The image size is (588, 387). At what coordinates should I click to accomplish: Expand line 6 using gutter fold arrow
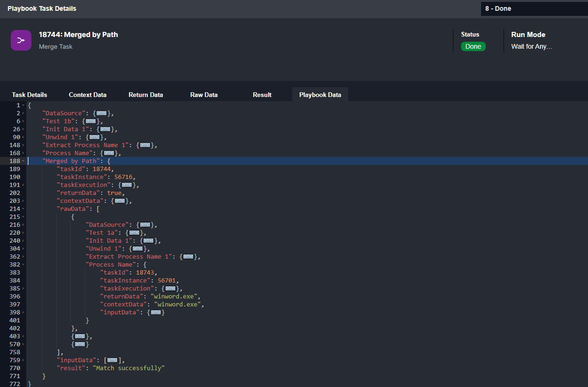[x=23, y=121]
